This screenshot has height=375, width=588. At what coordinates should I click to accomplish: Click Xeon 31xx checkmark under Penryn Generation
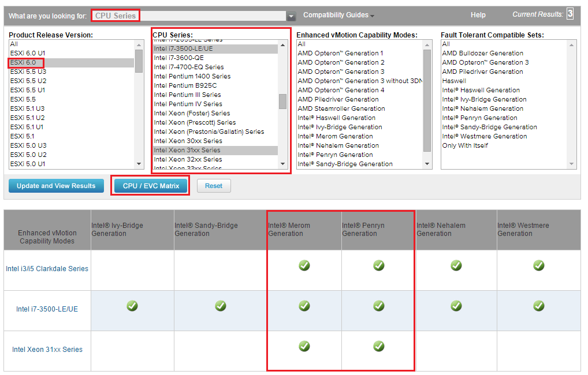[x=379, y=346]
